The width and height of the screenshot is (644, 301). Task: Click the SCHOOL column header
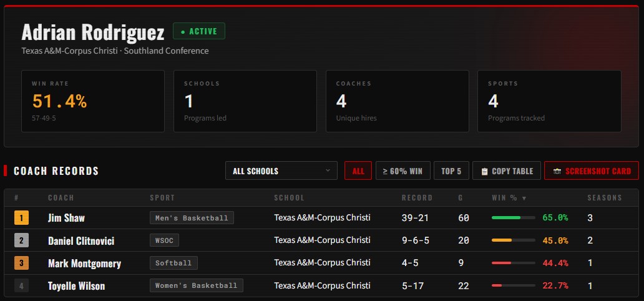click(289, 198)
